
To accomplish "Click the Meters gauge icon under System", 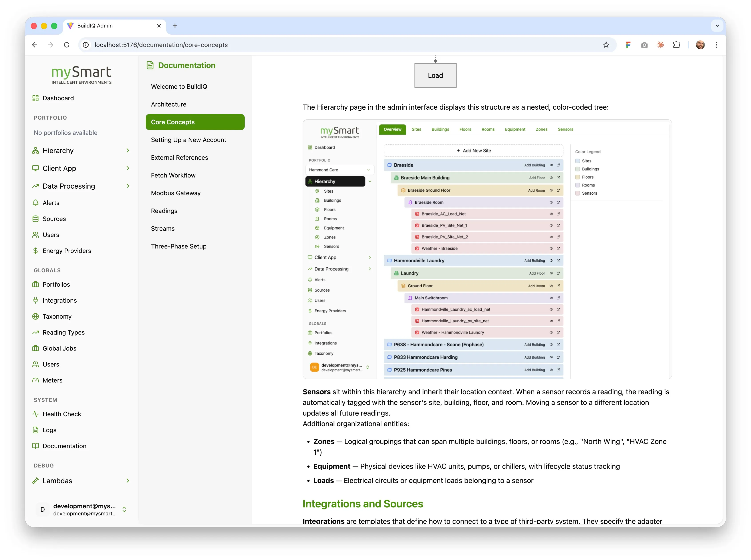I will click(36, 380).
